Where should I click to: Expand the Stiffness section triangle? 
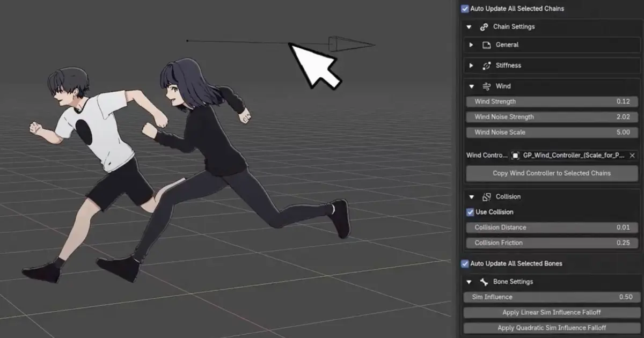pyautogui.click(x=471, y=65)
